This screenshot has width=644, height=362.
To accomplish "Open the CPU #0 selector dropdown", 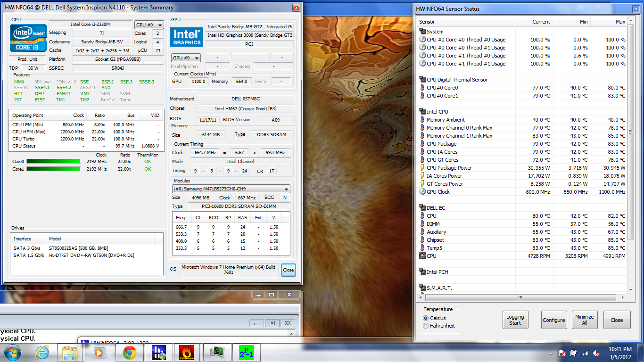I will click(x=149, y=25).
